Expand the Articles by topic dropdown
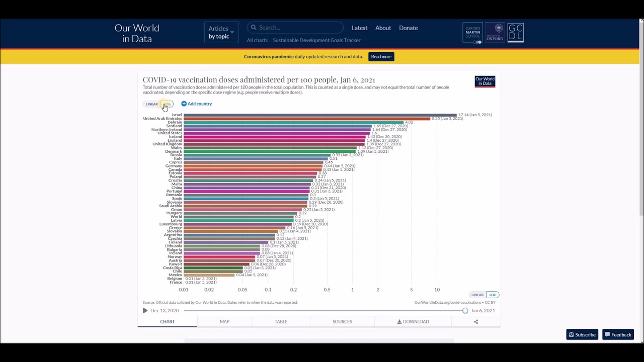The height and width of the screenshot is (362, 644). tap(221, 32)
